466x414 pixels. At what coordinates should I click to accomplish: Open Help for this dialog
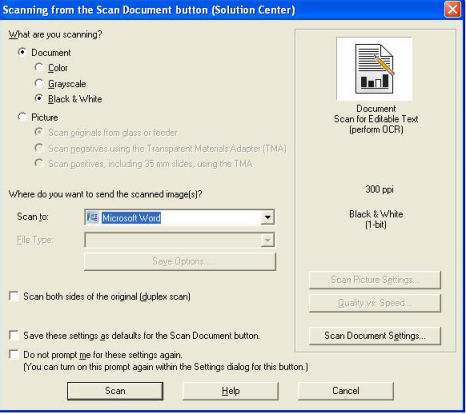coord(230,391)
